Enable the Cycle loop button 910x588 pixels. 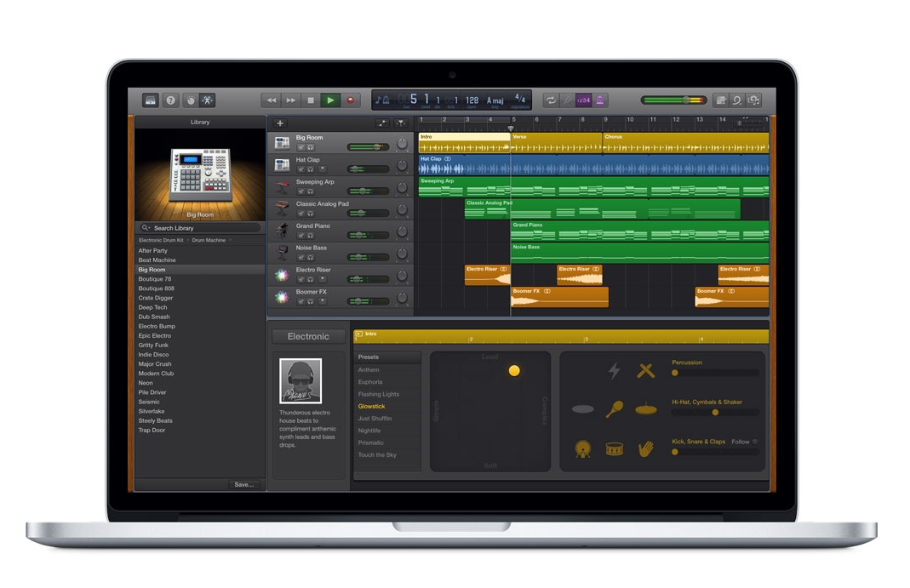551,100
